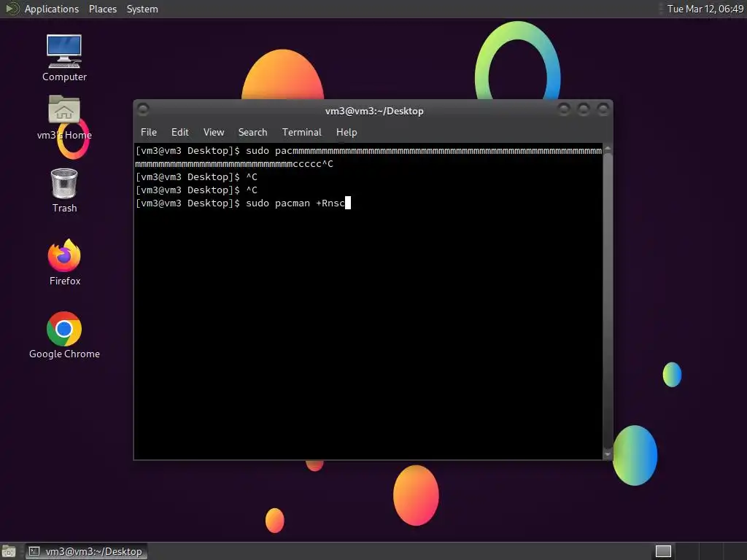This screenshot has height=560, width=747.
Task: Open the Applications menu in the top panel
Action: pos(52,9)
